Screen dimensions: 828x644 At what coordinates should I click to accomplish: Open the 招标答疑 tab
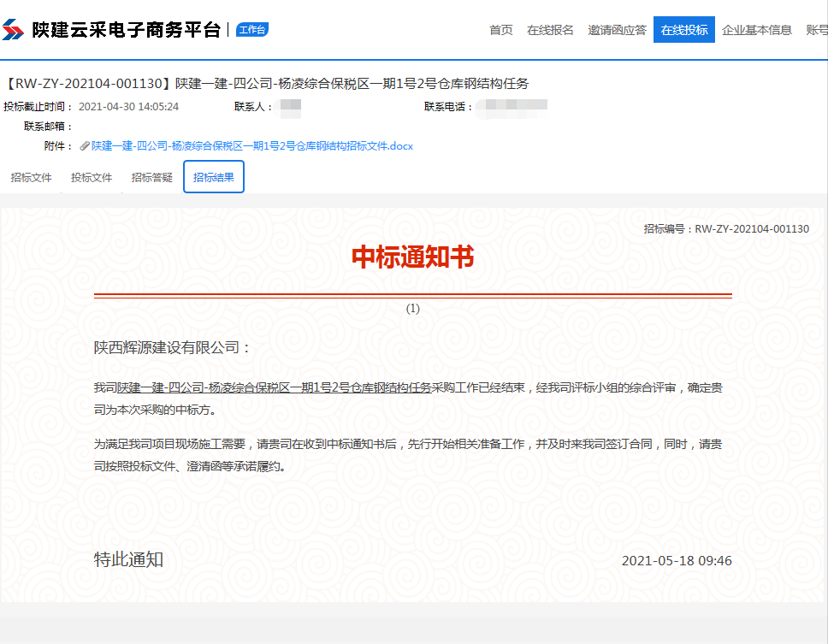click(151, 178)
